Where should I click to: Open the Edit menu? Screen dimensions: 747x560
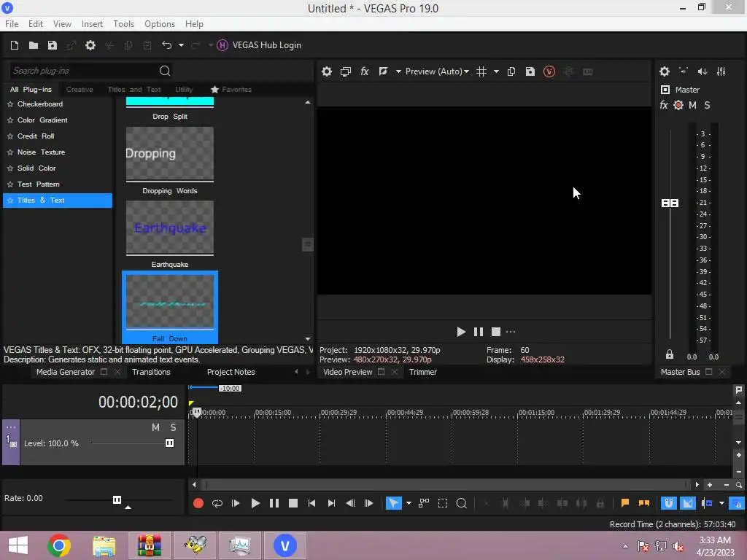(36, 24)
